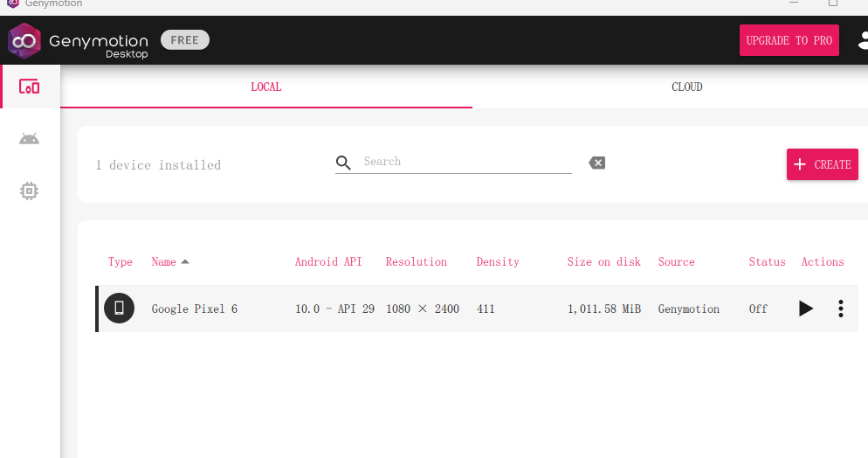The height and width of the screenshot is (458, 868).
Task: Click the Google Pixel 6 phone type icon
Action: (x=119, y=308)
